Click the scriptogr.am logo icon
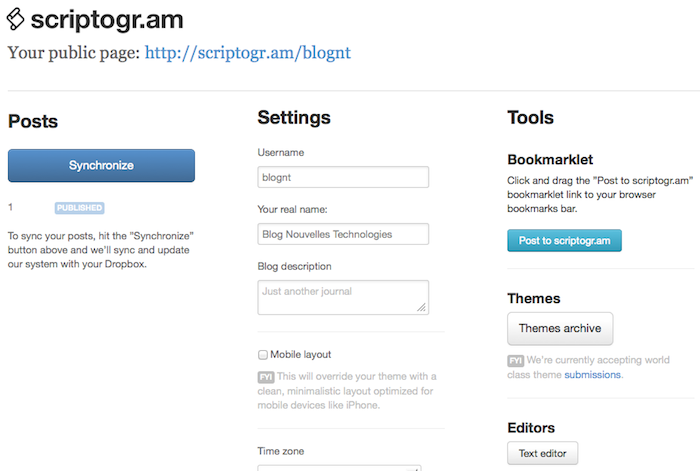The height and width of the screenshot is (471, 700). pyautogui.click(x=15, y=19)
